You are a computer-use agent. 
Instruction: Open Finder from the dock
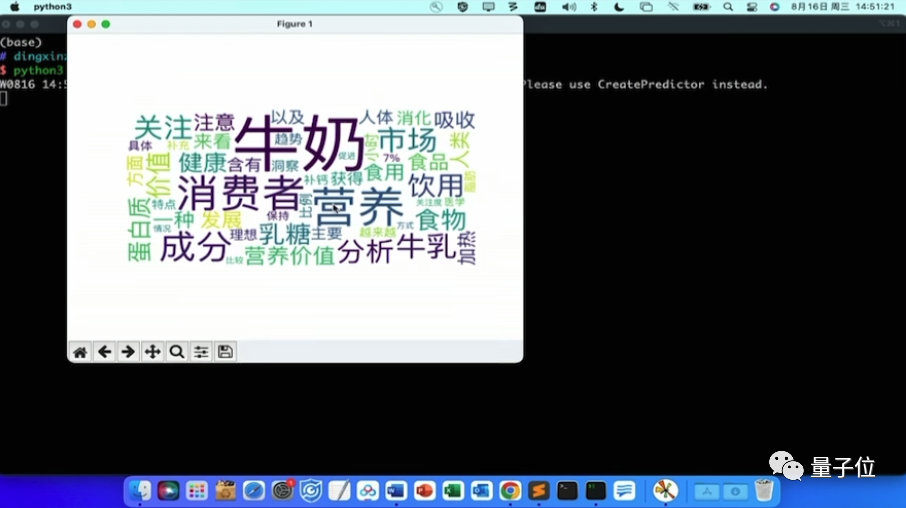click(x=141, y=491)
